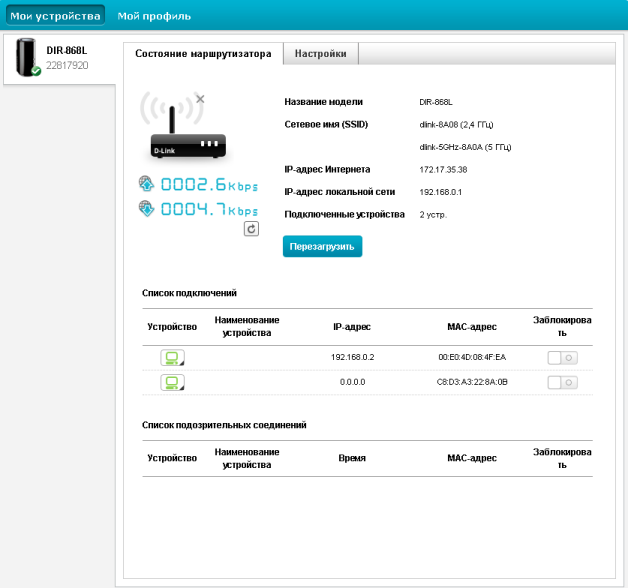This screenshot has width=628, height=588.
Task: Click device icon for 192.168.0.2 row
Action: tap(172, 357)
